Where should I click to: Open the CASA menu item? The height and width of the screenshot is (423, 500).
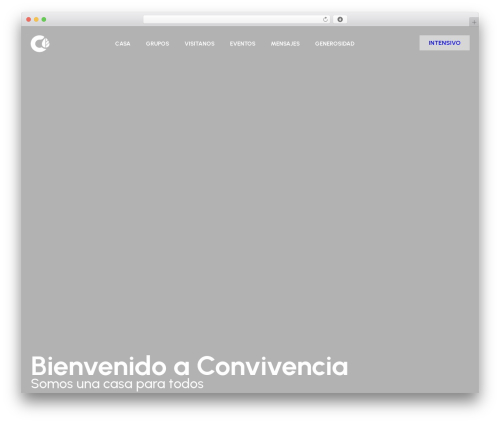point(122,44)
